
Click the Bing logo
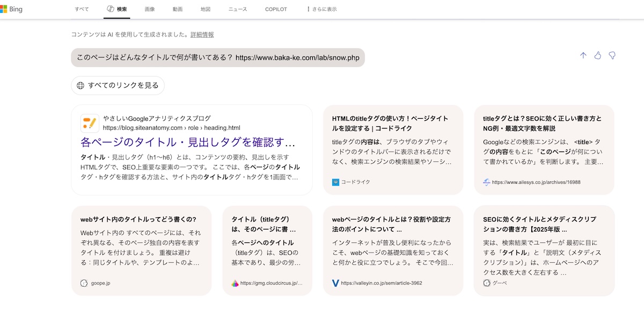point(11,9)
